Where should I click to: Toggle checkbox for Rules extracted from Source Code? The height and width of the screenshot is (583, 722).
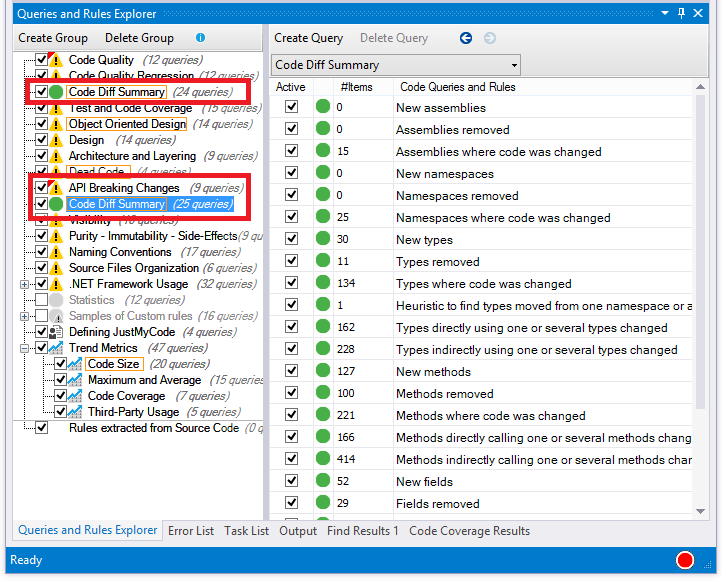41,428
